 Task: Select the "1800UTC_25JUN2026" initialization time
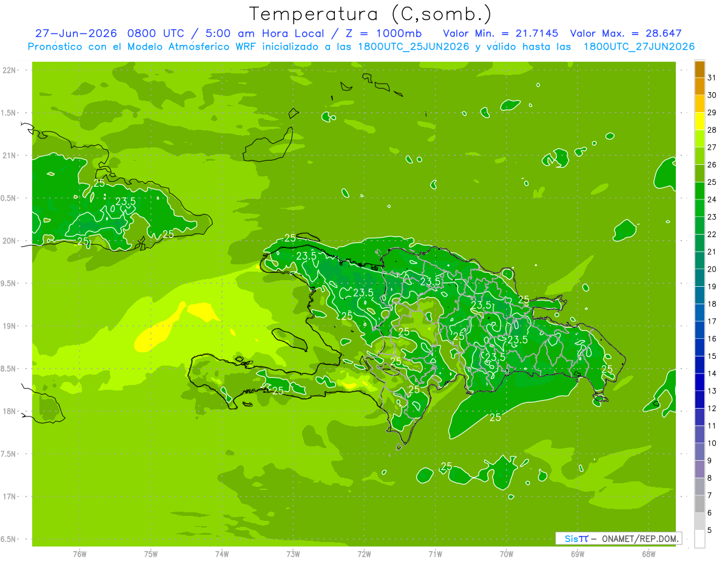tap(413, 47)
